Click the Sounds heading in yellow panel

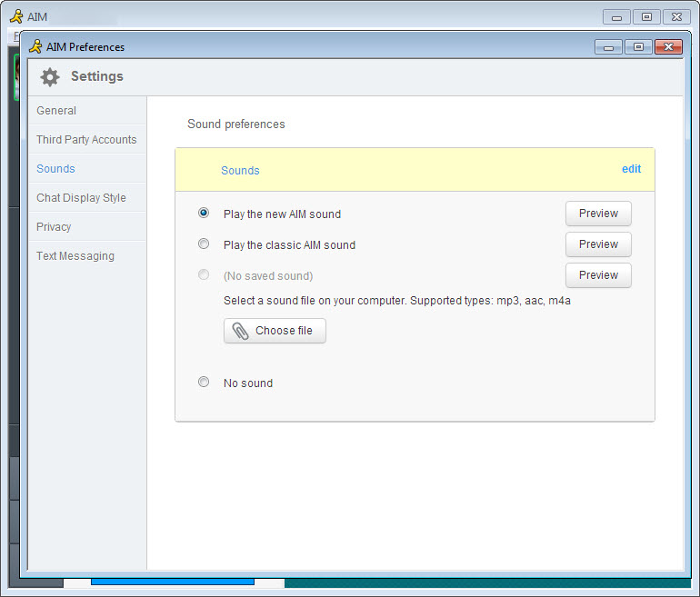[x=240, y=171]
